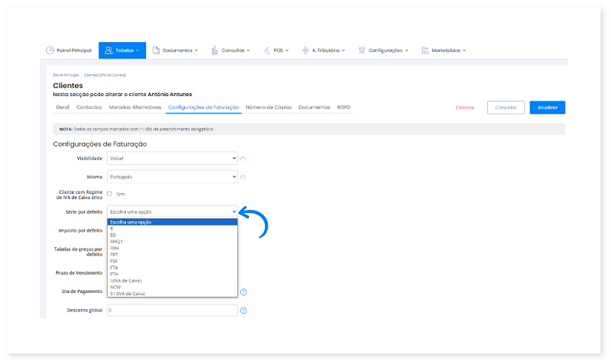Click help icon beside Desconto global field
Screen dimensions: 611x364
244,311
